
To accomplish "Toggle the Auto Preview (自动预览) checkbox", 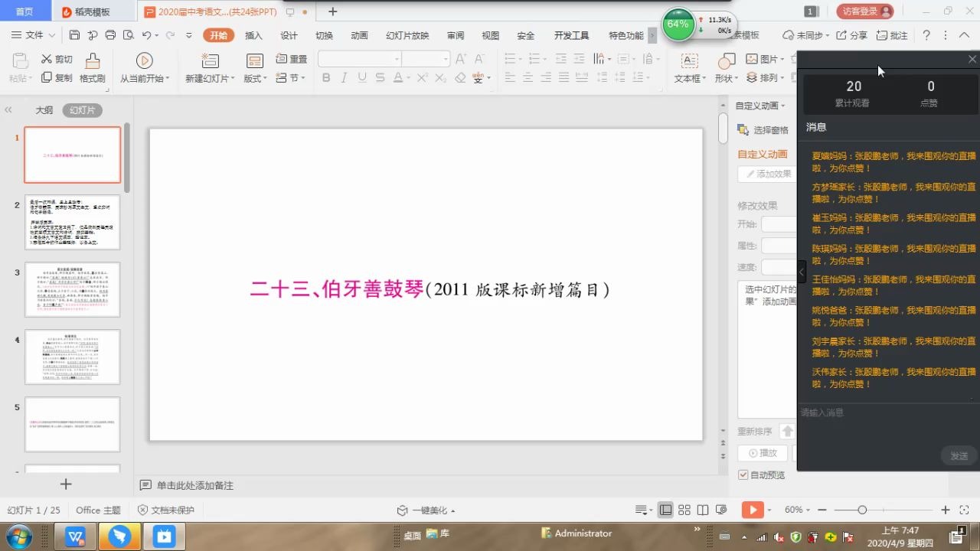I will [x=743, y=474].
